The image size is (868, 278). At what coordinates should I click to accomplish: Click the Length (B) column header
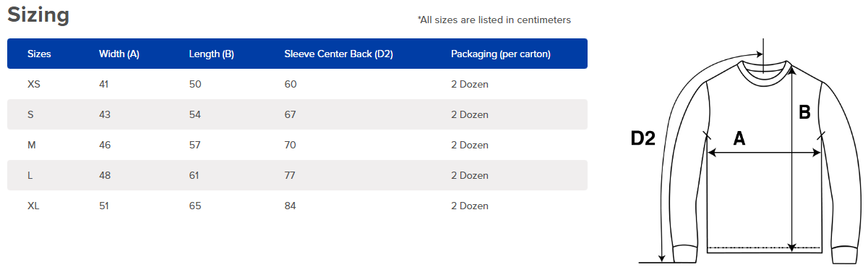211,54
